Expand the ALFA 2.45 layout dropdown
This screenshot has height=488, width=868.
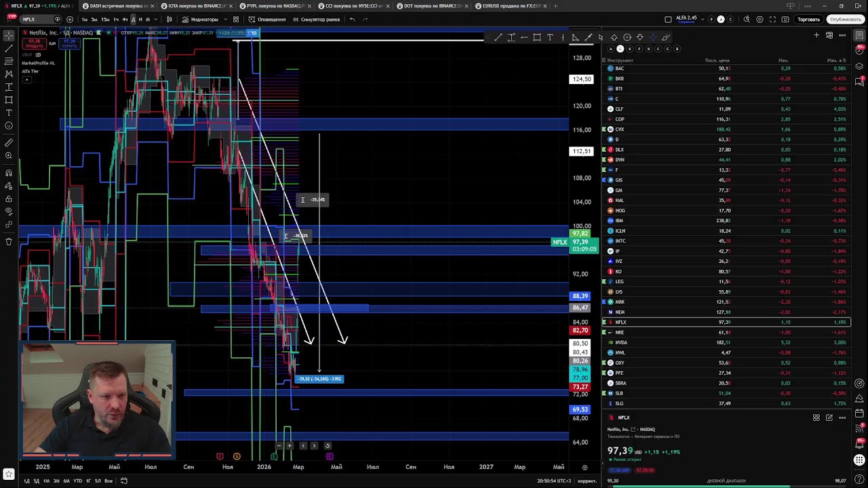701,18
